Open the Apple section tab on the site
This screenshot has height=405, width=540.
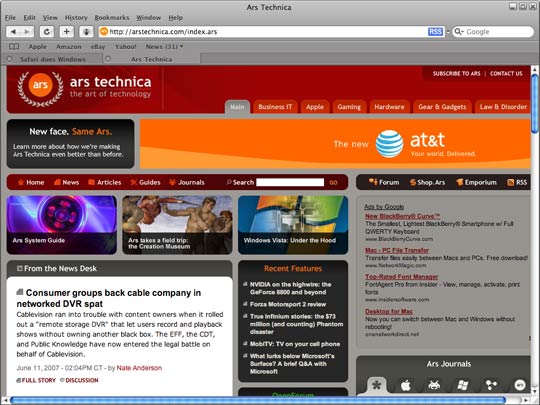point(315,107)
